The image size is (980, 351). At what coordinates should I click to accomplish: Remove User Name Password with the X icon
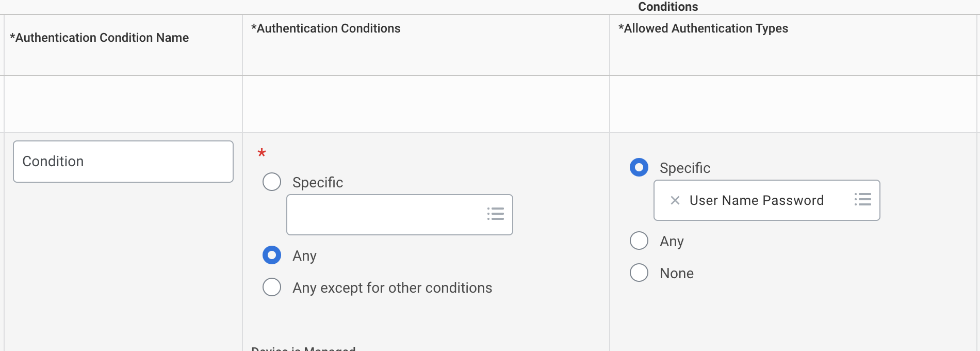[675, 200]
